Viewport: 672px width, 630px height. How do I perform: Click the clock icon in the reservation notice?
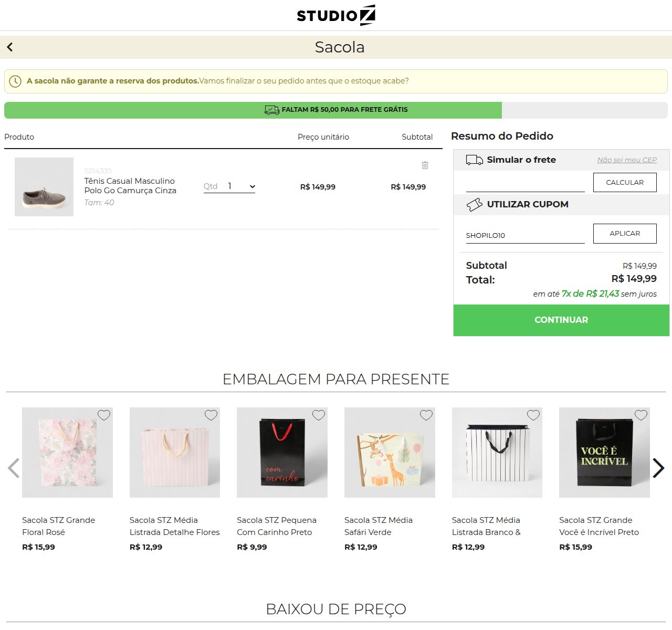click(x=15, y=81)
